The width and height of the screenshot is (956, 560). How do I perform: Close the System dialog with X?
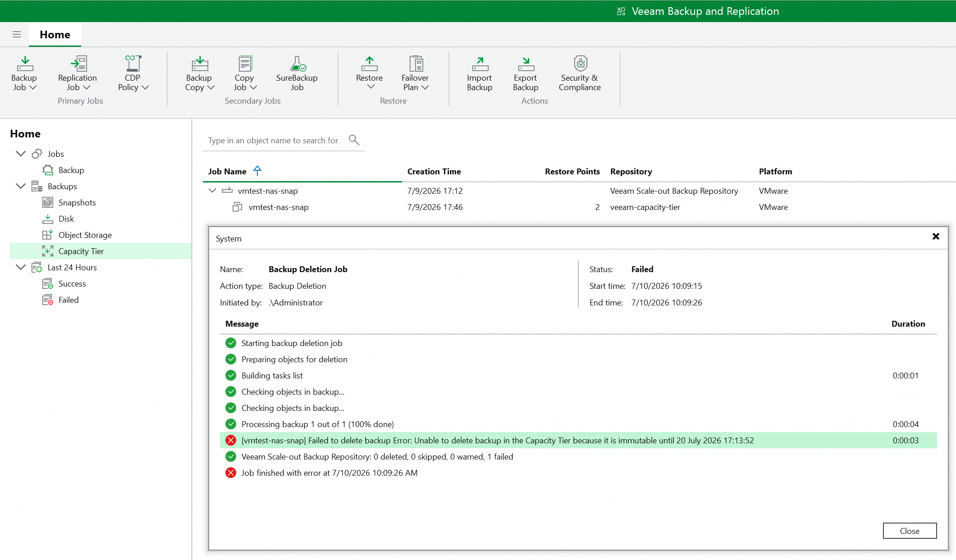pyautogui.click(x=936, y=237)
